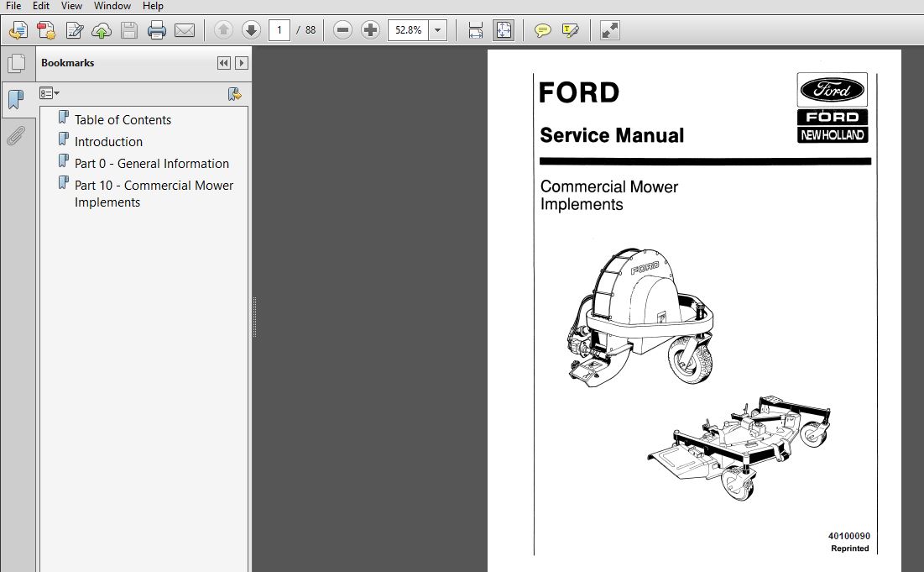Screen dimensions: 924x572
Task: Click the Part 10 bookmark ribbon icon
Action: click(x=64, y=183)
